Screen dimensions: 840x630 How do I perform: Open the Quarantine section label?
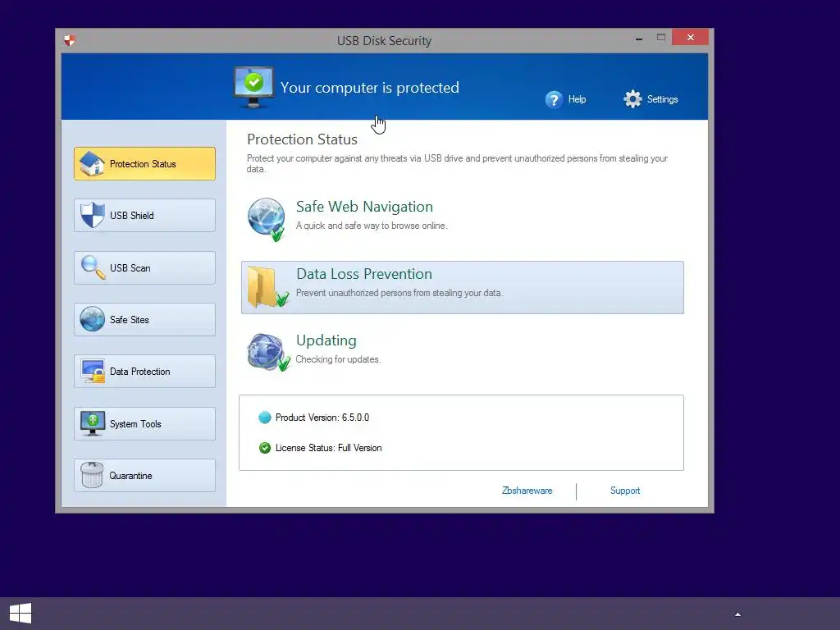tap(130, 476)
